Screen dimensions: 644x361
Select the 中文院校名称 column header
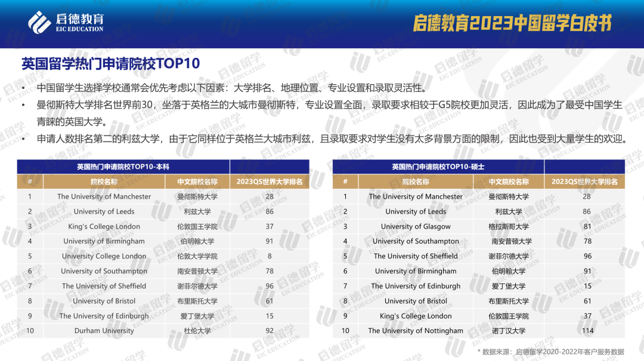[198, 181]
